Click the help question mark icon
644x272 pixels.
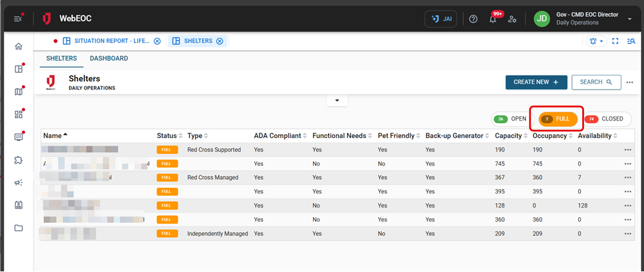[x=473, y=19]
